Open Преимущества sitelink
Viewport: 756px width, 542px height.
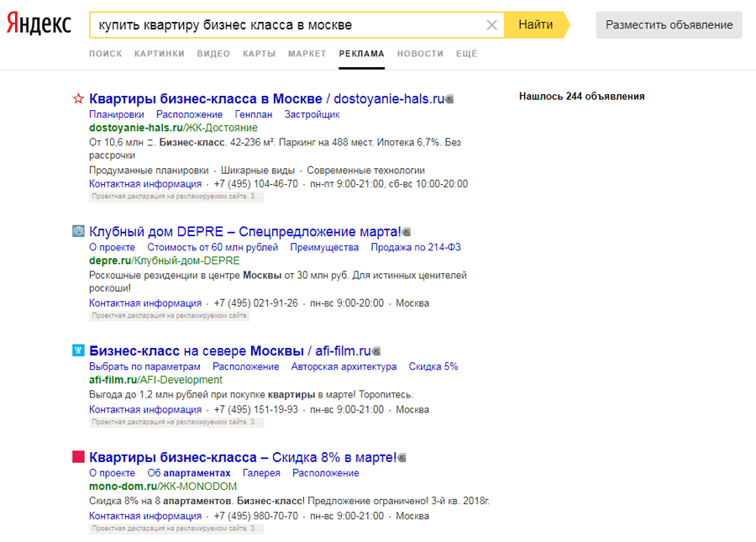[x=324, y=247]
